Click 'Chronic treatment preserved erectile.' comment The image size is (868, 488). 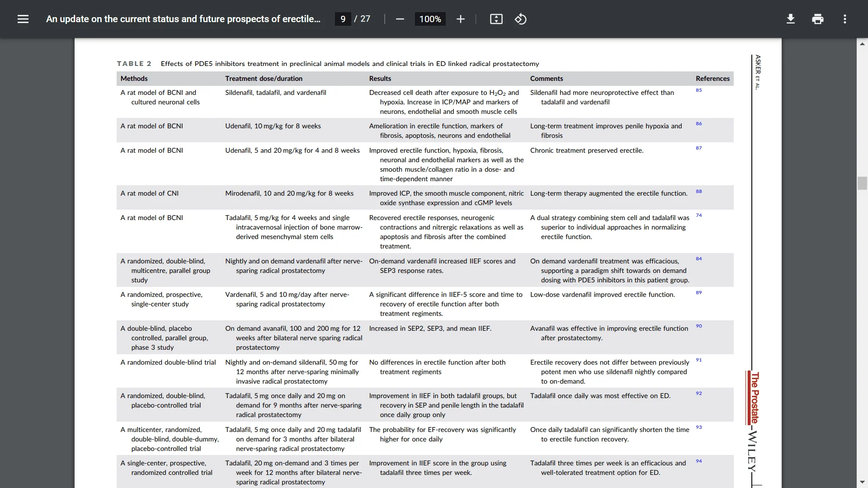(x=586, y=150)
